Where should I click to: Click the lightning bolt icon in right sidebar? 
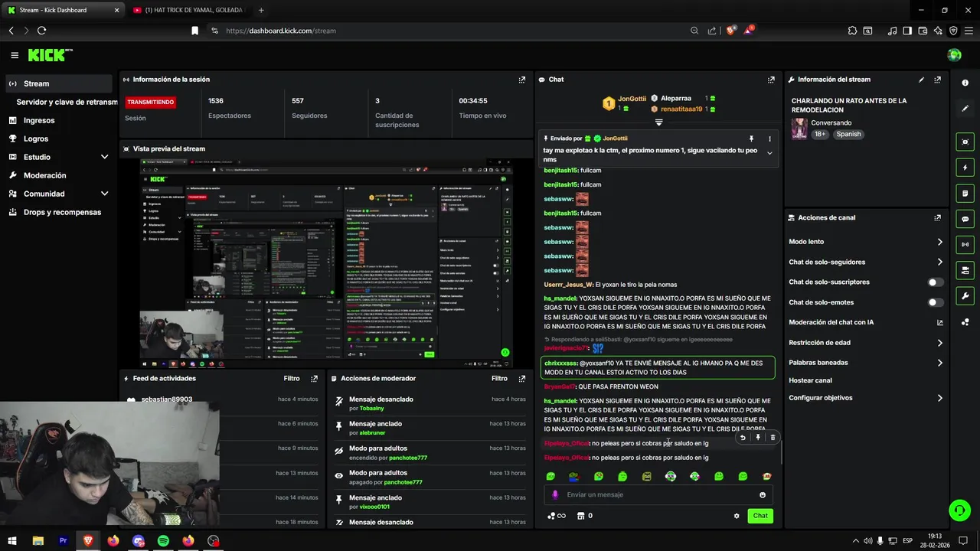tap(965, 168)
